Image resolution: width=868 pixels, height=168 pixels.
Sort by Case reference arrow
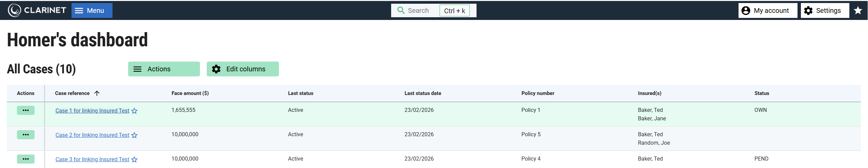point(97,93)
